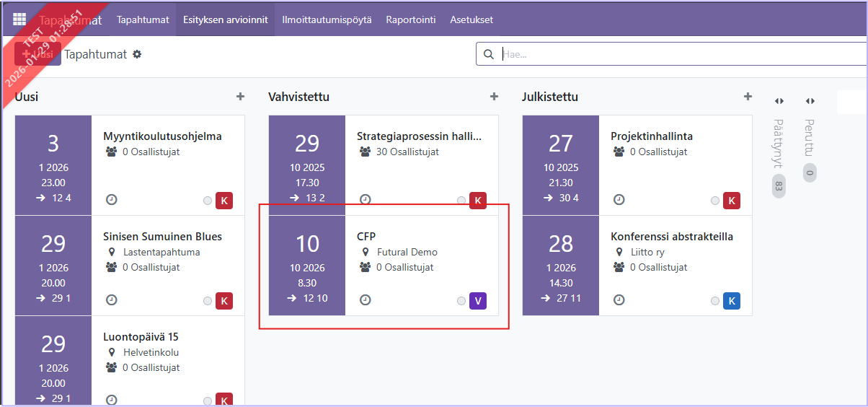Open the Raportointi menu

pos(411,19)
